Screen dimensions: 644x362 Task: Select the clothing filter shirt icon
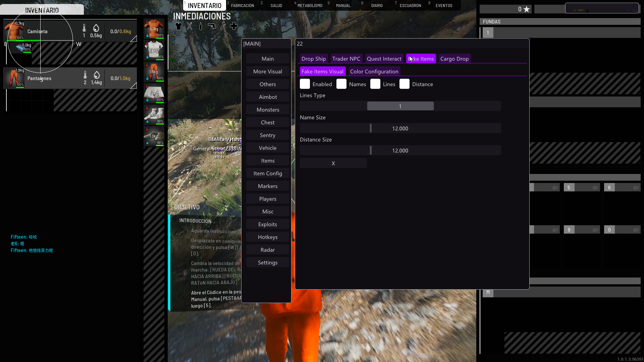point(178,26)
